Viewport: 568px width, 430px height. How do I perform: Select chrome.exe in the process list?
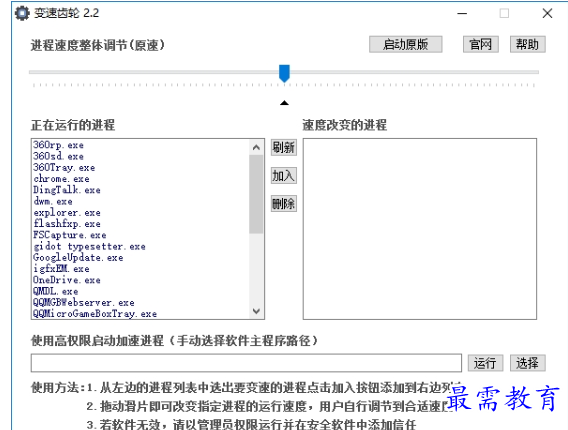click(61, 179)
